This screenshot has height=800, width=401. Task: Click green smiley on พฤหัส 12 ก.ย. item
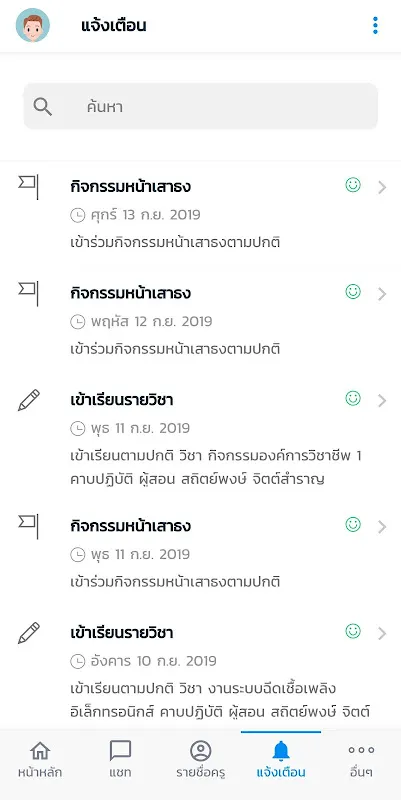point(353,292)
